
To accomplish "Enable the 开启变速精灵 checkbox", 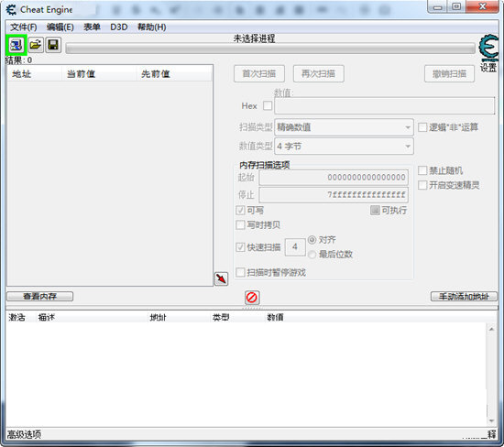I will (422, 185).
